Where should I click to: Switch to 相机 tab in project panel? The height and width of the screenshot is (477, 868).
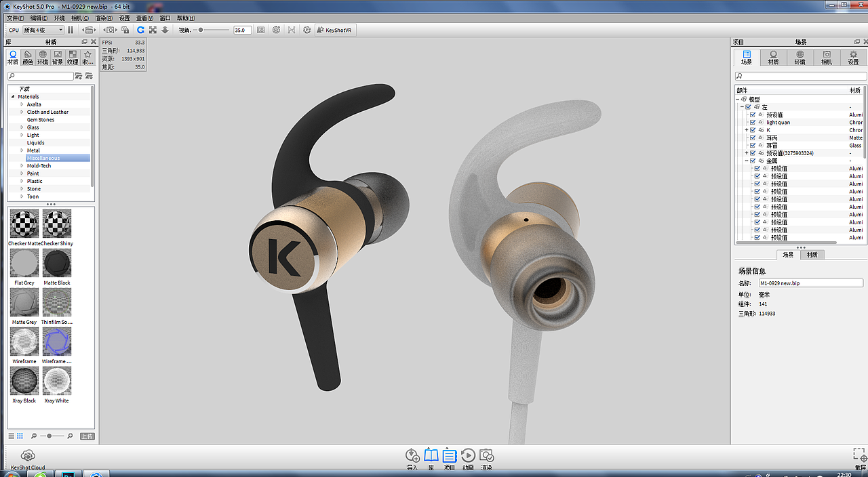coord(827,58)
